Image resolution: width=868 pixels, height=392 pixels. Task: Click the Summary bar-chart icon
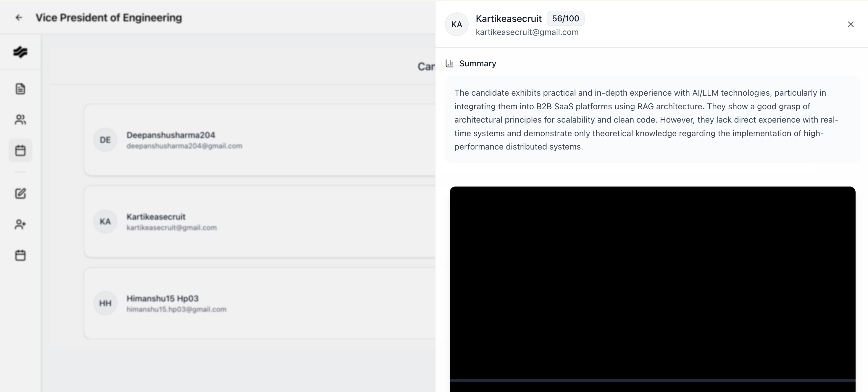point(449,63)
